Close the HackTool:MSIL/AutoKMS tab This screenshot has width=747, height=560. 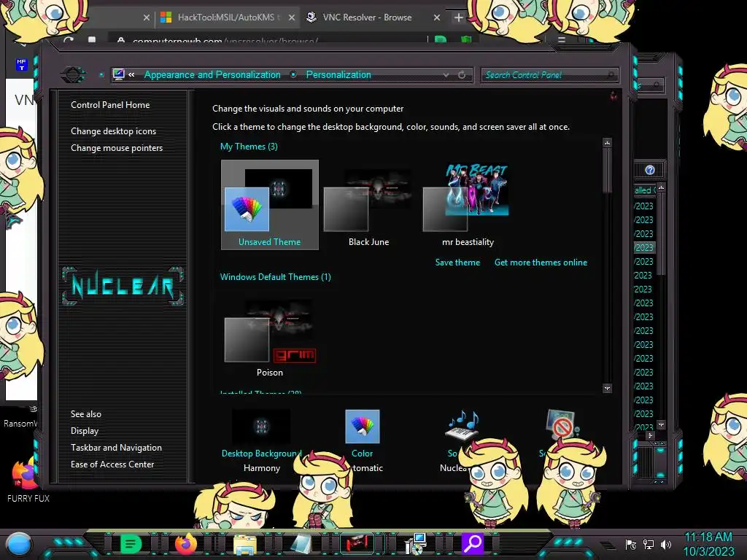click(x=292, y=17)
